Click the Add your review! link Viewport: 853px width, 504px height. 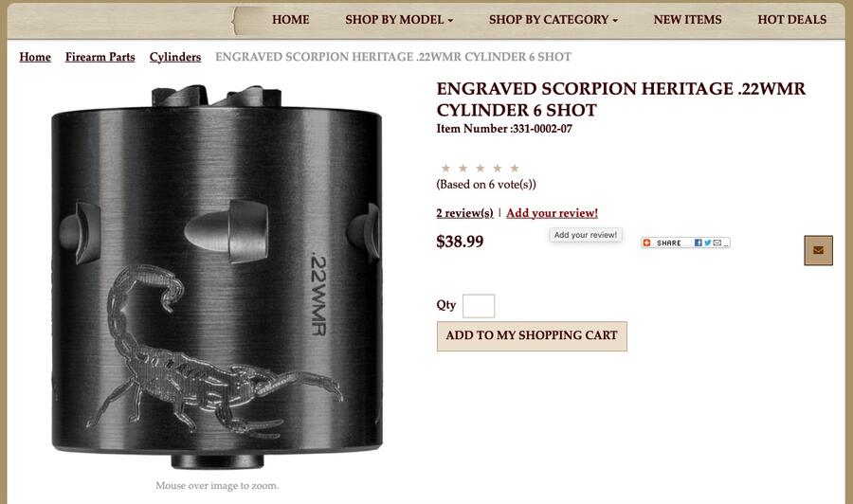point(552,213)
